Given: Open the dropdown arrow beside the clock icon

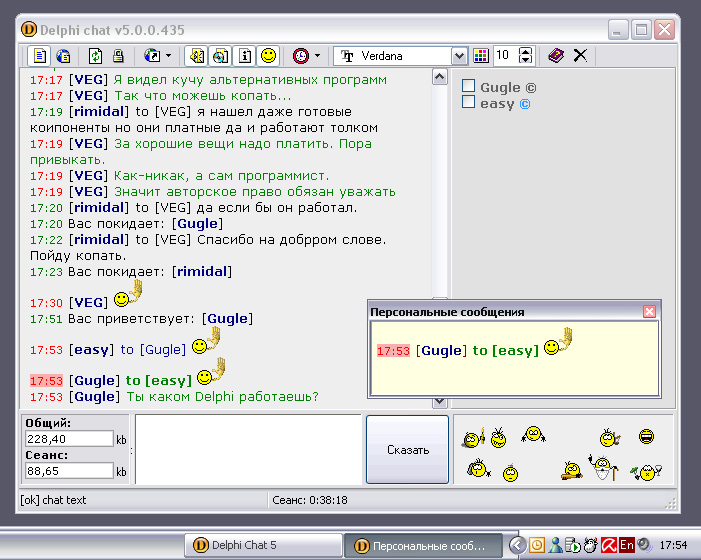Looking at the screenshot, I should [317, 56].
